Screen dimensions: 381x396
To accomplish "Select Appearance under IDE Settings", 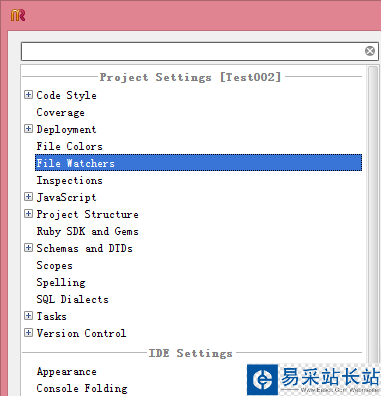I will coord(66,371).
